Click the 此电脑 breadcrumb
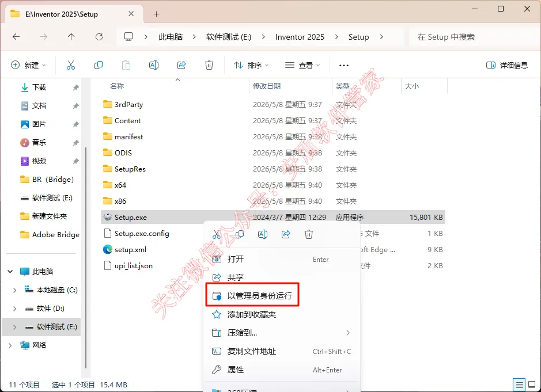Viewport: 541px width, 392px height. 171,37
